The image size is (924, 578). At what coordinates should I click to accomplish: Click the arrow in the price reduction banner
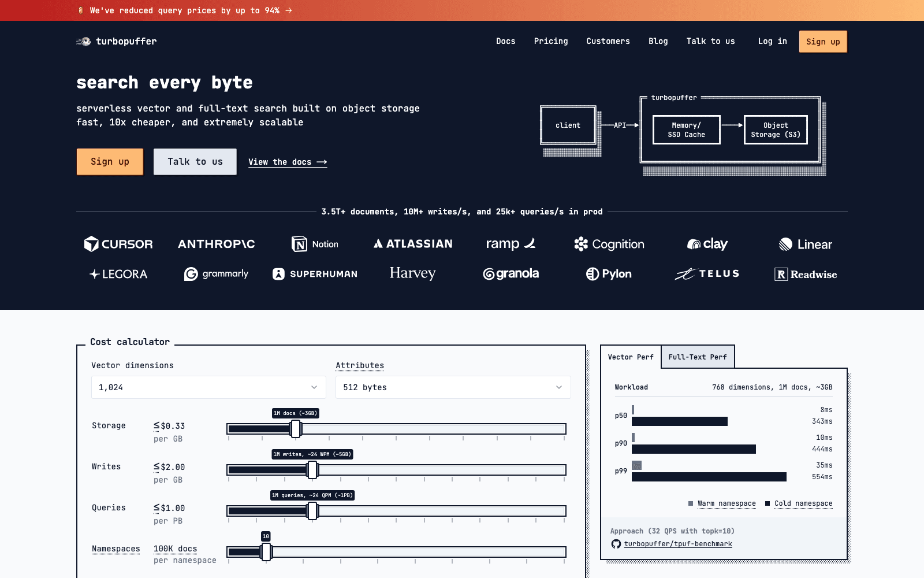(x=289, y=10)
